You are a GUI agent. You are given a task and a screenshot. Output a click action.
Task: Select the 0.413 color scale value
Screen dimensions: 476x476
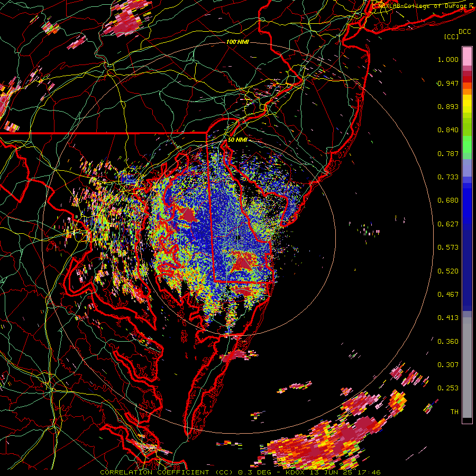[448, 318]
